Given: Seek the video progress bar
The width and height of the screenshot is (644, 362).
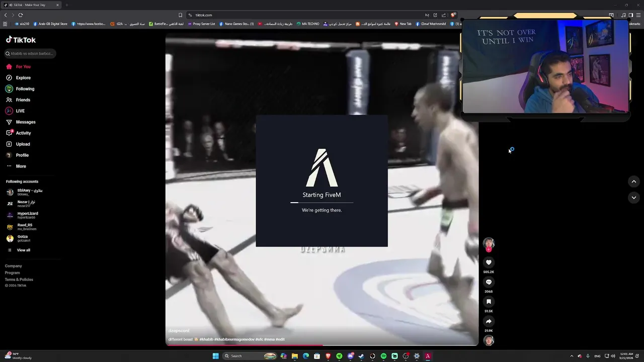Looking at the screenshot, I should click(x=322, y=345).
